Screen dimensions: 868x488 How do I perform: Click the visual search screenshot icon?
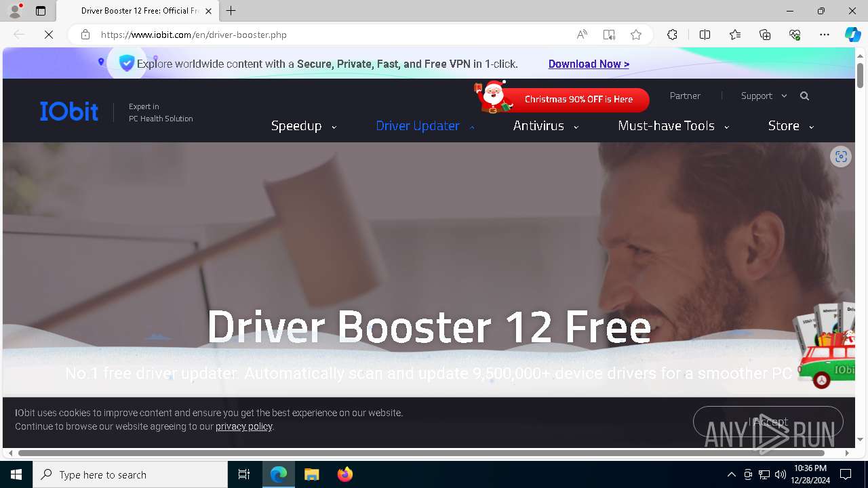(x=841, y=157)
